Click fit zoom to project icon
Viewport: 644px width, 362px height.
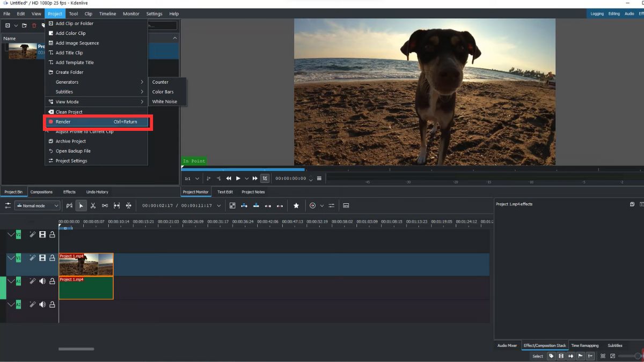click(x=603, y=356)
